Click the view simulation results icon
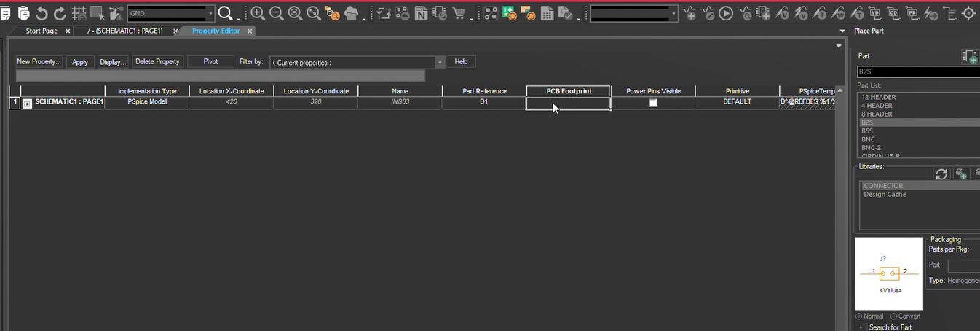 pos(745,13)
